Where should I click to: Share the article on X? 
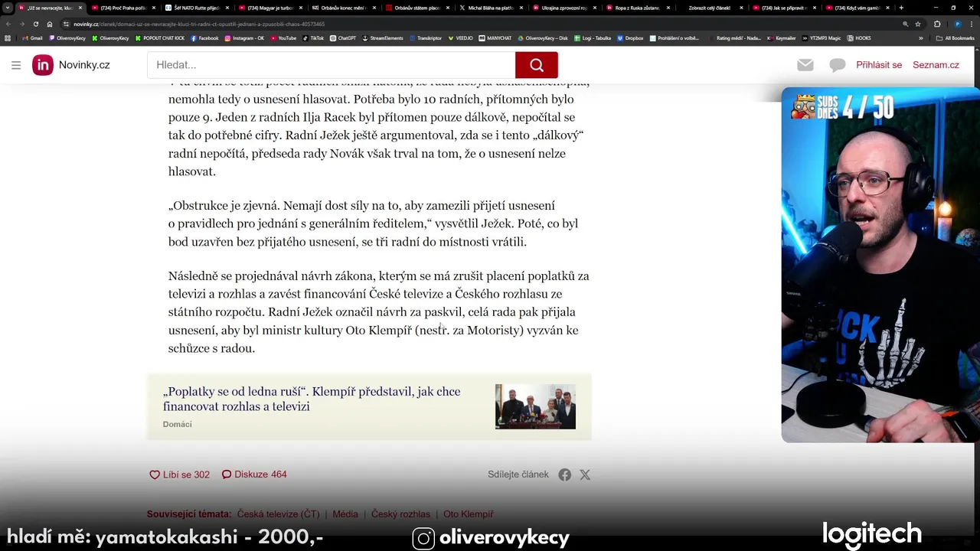click(x=585, y=474)
